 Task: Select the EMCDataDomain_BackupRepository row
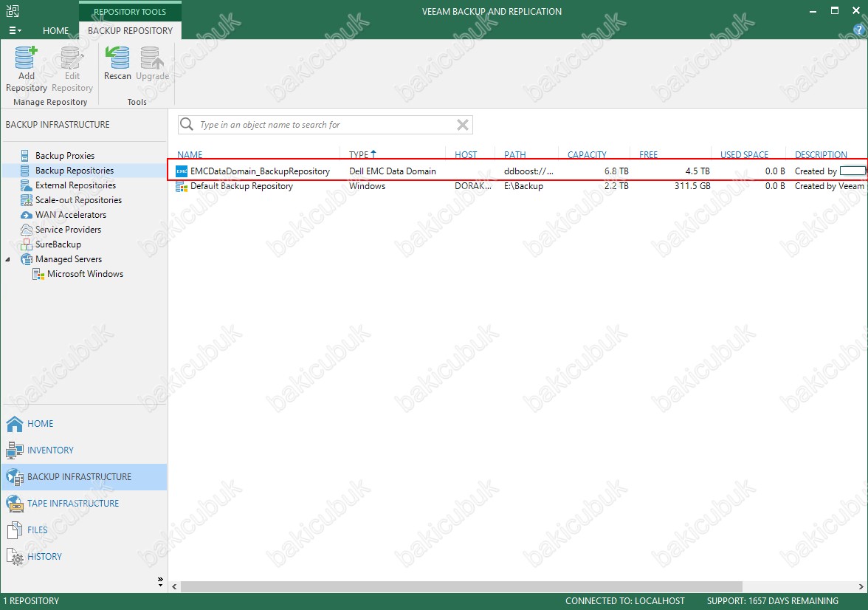(x=517, y=171)
